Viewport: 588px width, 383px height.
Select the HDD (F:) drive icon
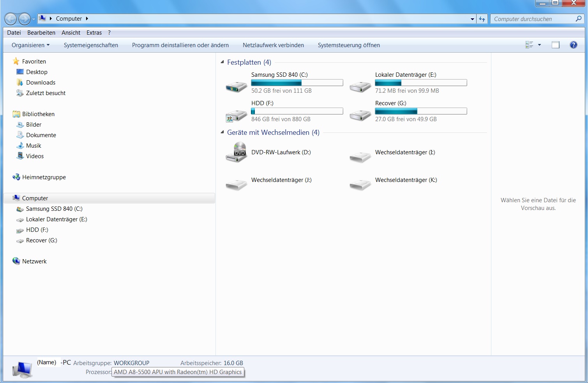coord(237,115)
